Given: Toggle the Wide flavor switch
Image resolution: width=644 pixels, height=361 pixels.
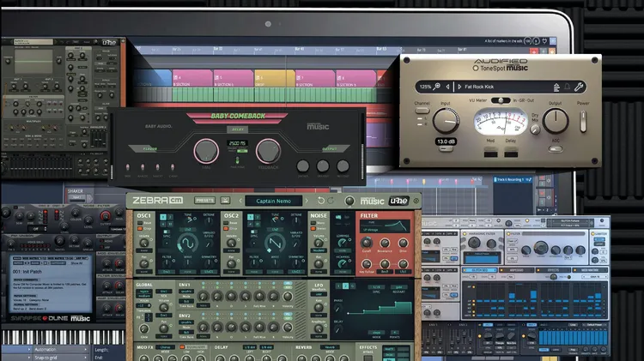Looking at the screenshot, I should point(128,167).
